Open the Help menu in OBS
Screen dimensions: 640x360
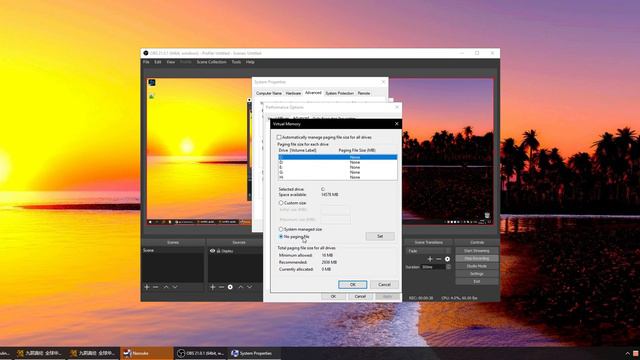tap(250, 62)
